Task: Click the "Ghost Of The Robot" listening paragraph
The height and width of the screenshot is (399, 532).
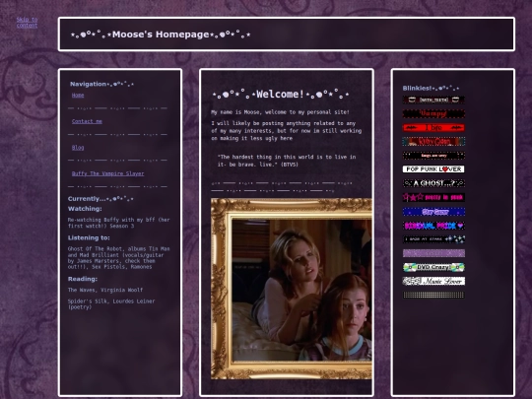Action: pyautogui.click(x=119, y=258)
